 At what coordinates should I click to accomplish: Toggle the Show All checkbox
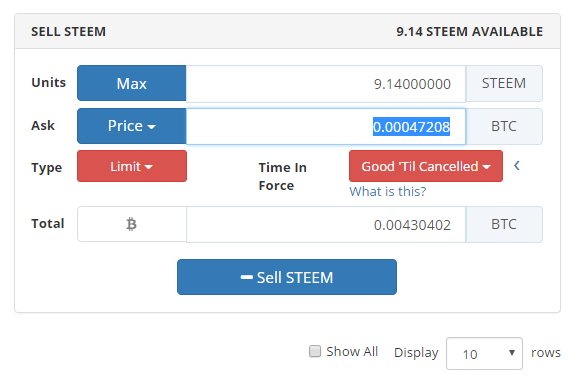coord(315,351)
